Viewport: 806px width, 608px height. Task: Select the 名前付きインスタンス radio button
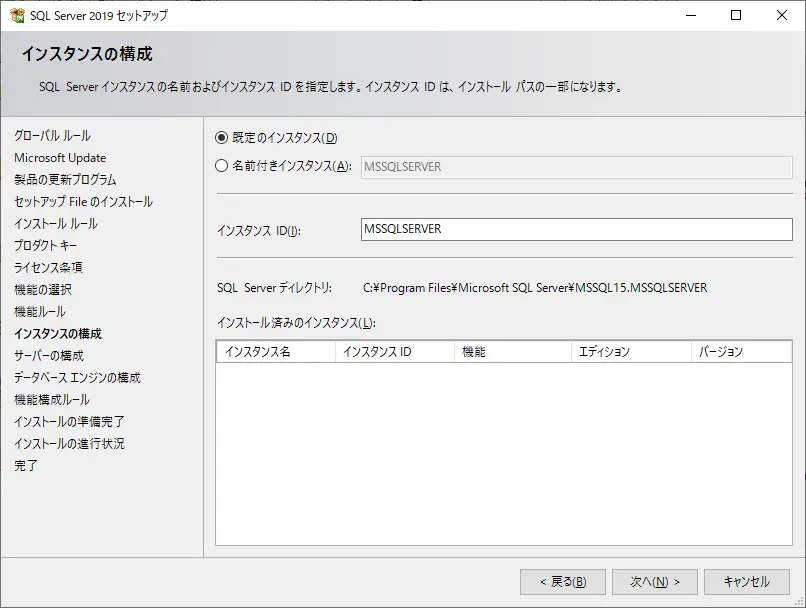pos(221,165)
